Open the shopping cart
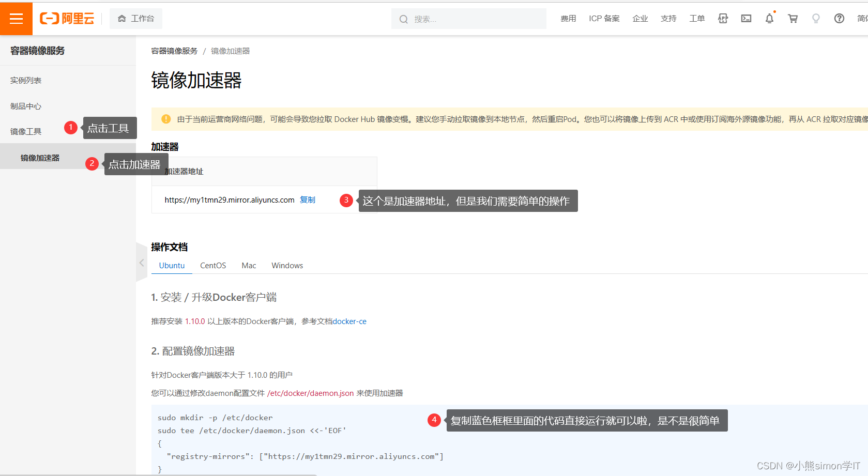The height and width of the screenshot is (476, 868). pyautogui.click(x=793, y=19)
